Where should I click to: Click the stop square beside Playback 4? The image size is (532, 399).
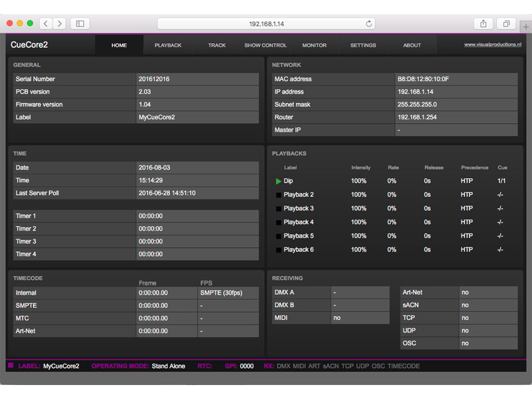[x=279, y=222]
